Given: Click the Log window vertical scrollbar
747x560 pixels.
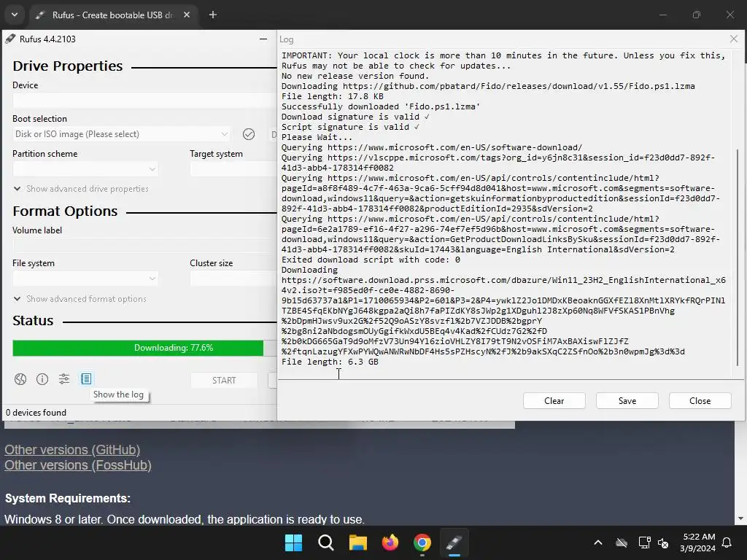Looking at the screenshot, I should click(738, 257).
